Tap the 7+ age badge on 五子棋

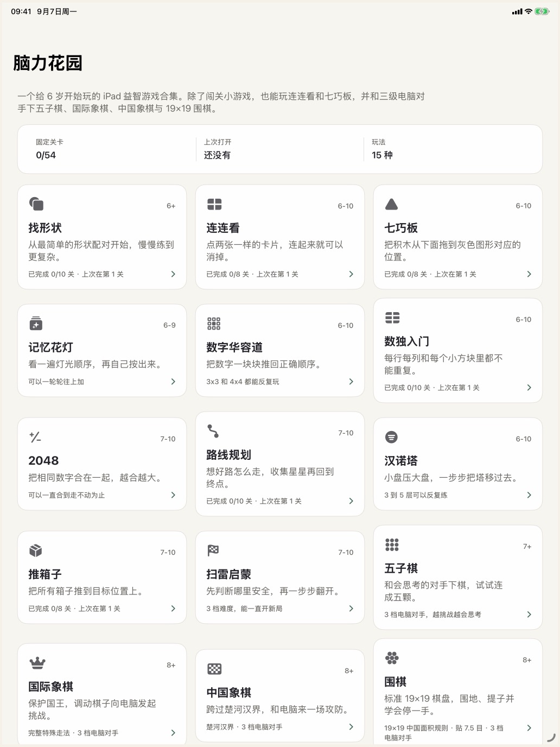pyautogui.click(x=527, y=546)
